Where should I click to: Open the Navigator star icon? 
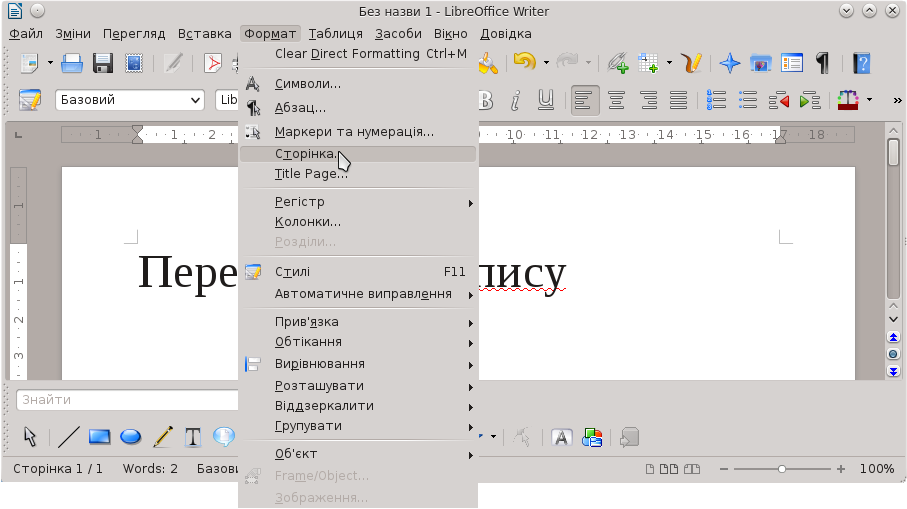click(730, 64)
